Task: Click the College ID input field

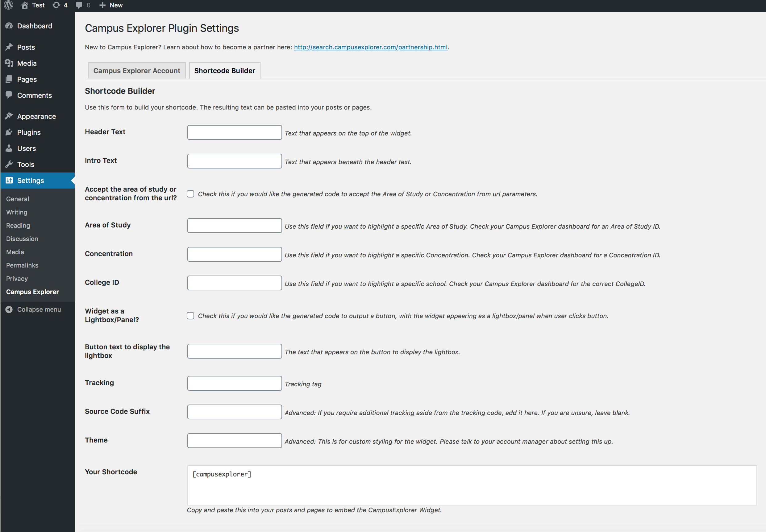Action: point(234,283)
